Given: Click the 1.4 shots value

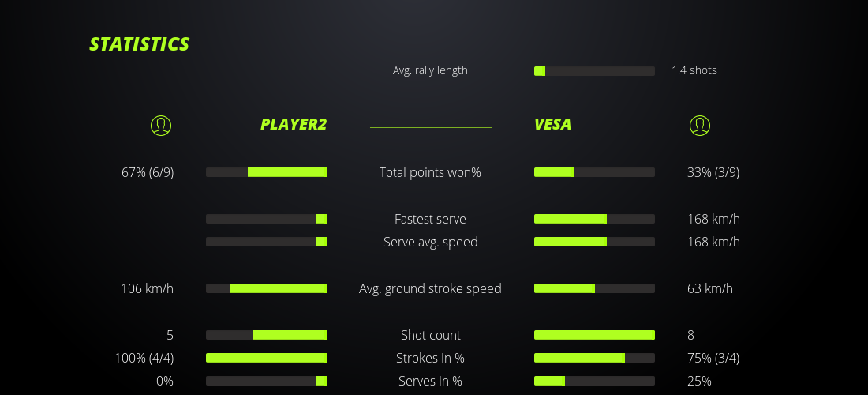Looking at the screenshot, I should (694, 70).
